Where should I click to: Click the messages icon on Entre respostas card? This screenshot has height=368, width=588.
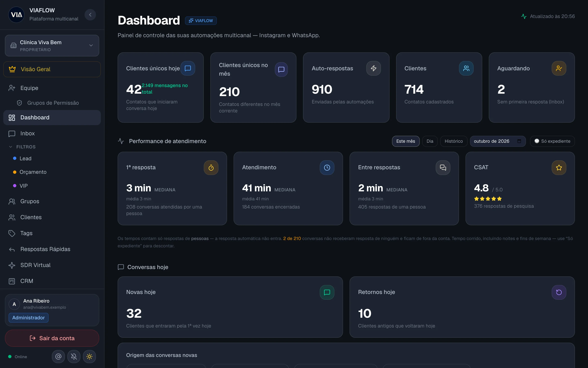coord(443,168)
